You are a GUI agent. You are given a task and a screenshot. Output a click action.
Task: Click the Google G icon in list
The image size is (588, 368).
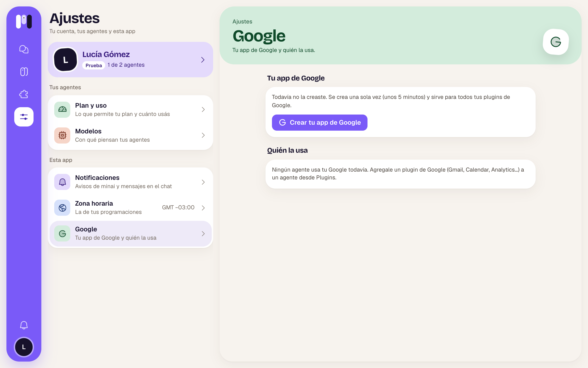pyautogui.click(x=62, y=233)
